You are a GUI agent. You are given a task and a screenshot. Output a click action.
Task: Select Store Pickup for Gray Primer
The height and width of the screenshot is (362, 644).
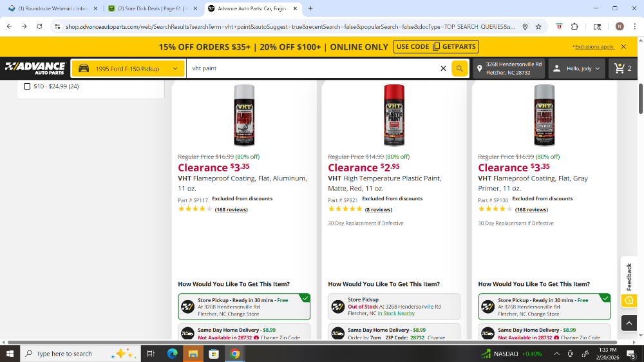coord(544,307)
